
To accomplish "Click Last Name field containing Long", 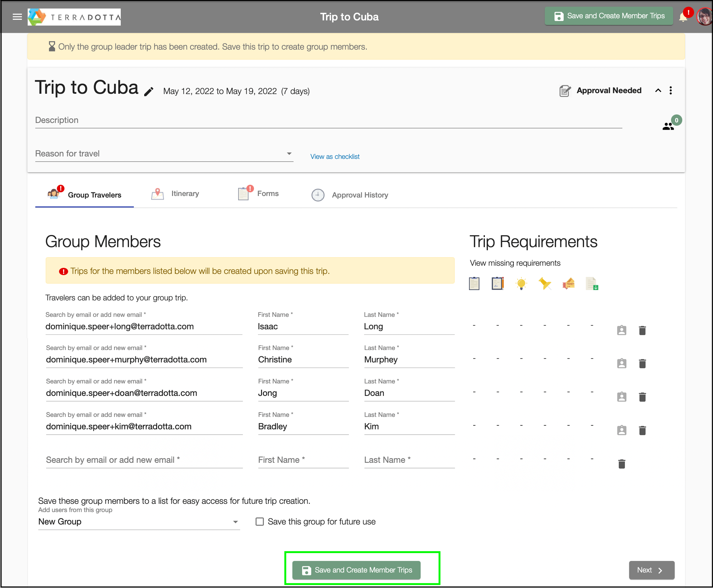I will point(409,327).
